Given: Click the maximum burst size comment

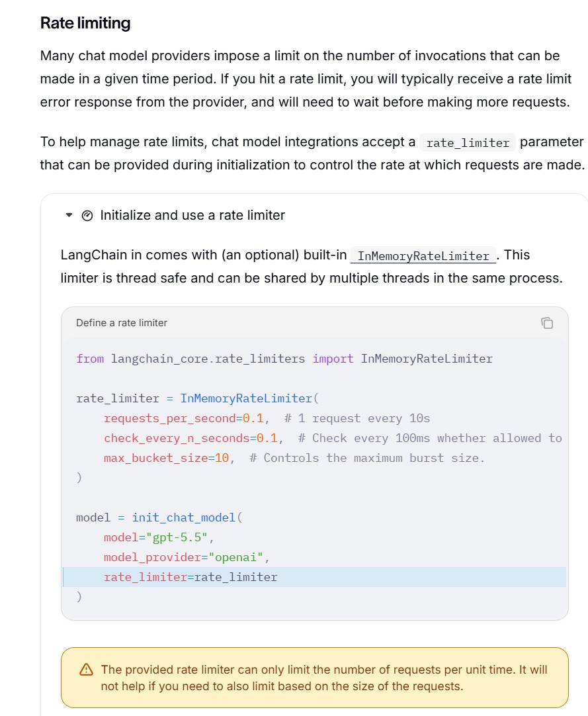Looking at the screenshot, I should (367, 458).
